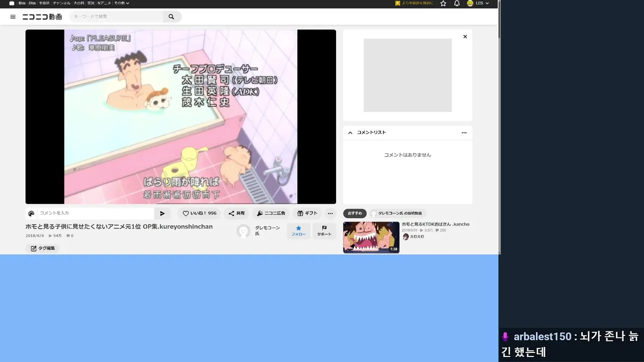
Task: Open the three-dot more actions below video
Action: [x=330, y=213]
